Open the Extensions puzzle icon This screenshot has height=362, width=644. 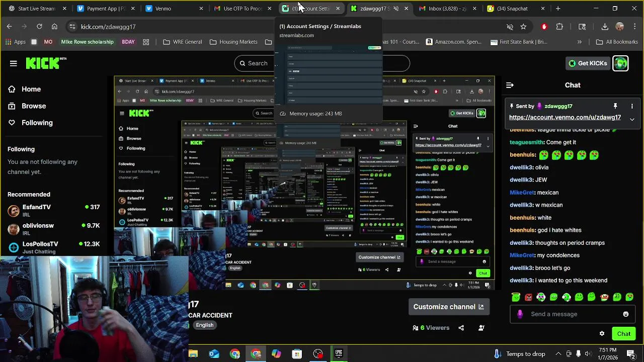click(x=559, y=27)
